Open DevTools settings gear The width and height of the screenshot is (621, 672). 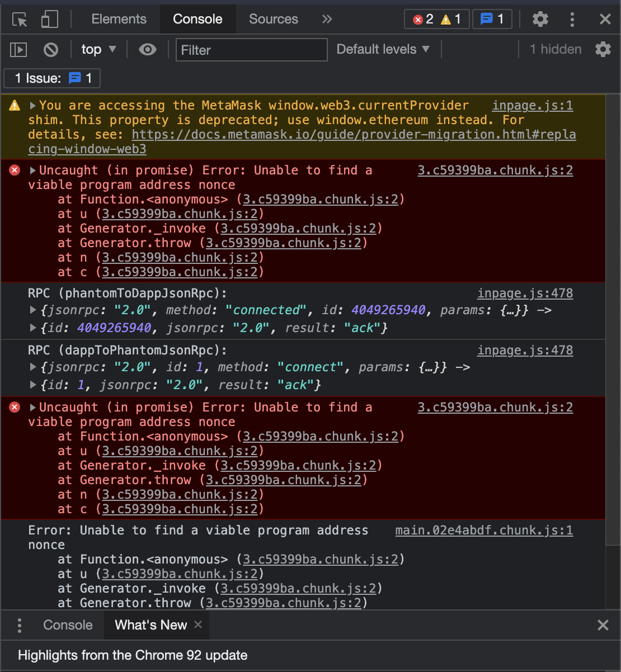point(540,18)
